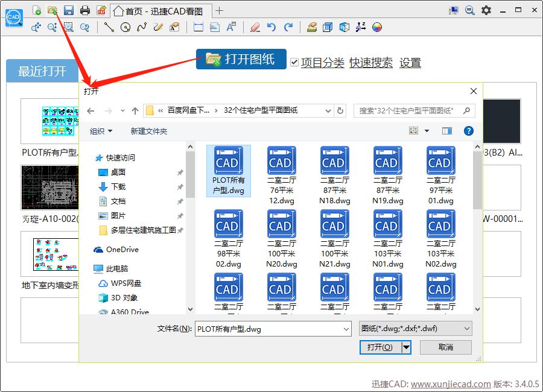Screen dimensions: 543x392
Task: Select the pan view tool
Action: coord(36,27)
